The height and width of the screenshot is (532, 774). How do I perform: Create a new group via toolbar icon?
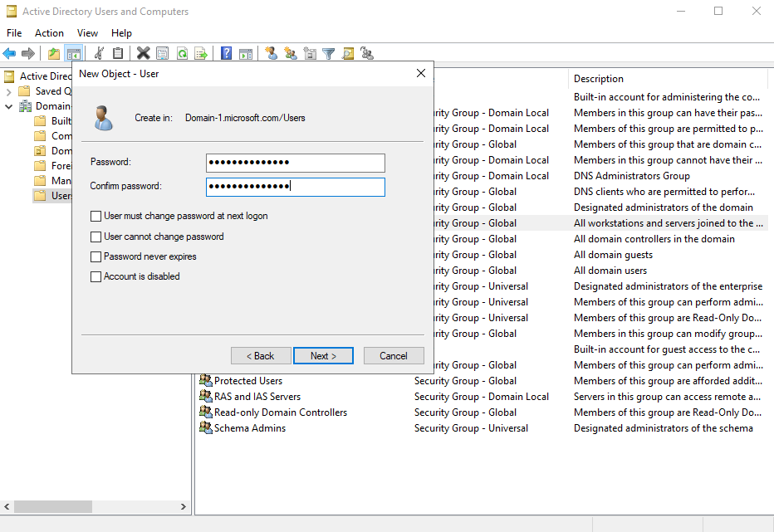[291, 53]
